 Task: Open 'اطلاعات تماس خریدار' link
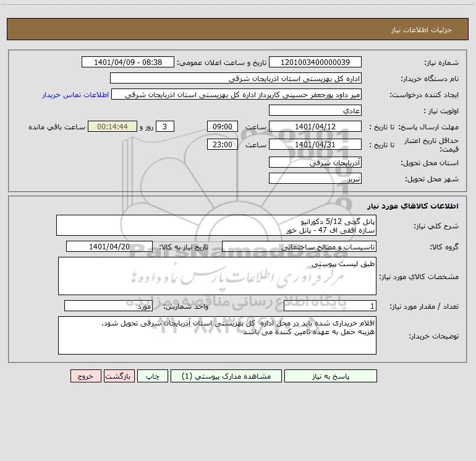[75, 95]
